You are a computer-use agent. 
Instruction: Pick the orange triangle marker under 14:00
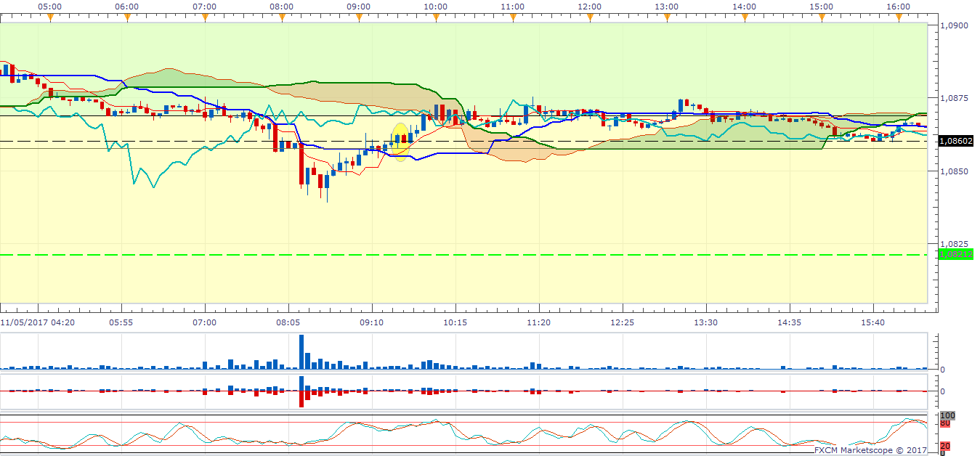pos(745,17)
